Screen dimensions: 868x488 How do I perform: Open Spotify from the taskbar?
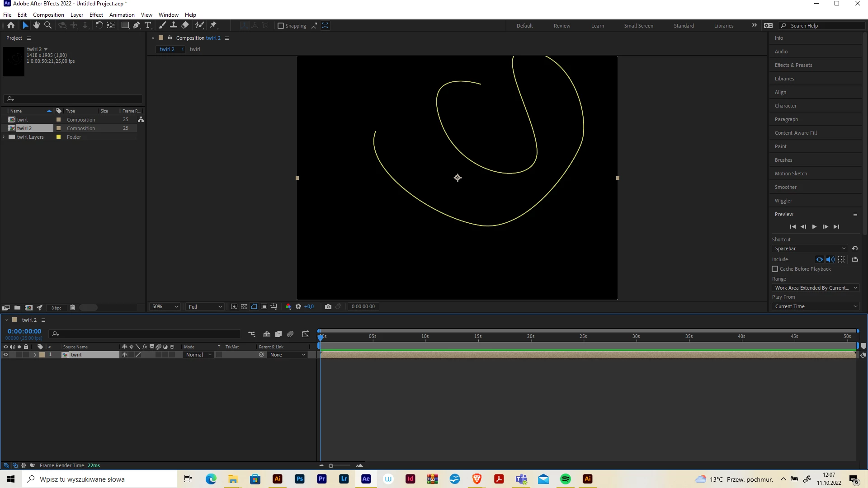[x=565, y=479]
